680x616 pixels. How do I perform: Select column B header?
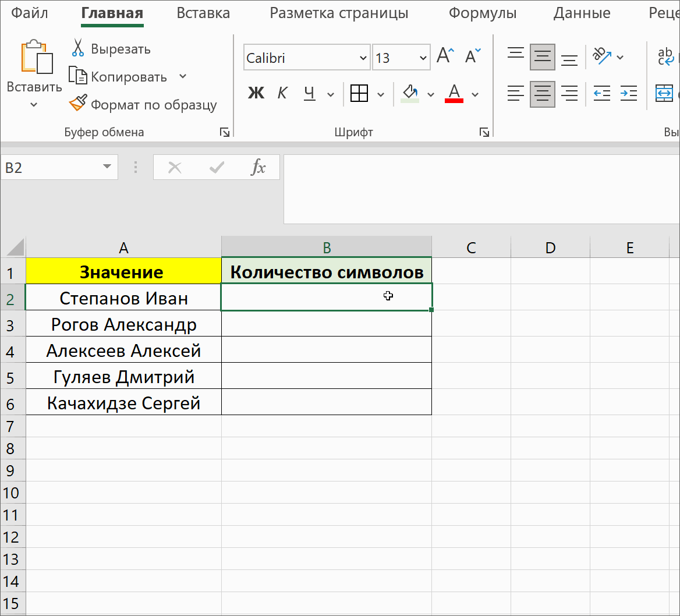click(x=327, y=247)
